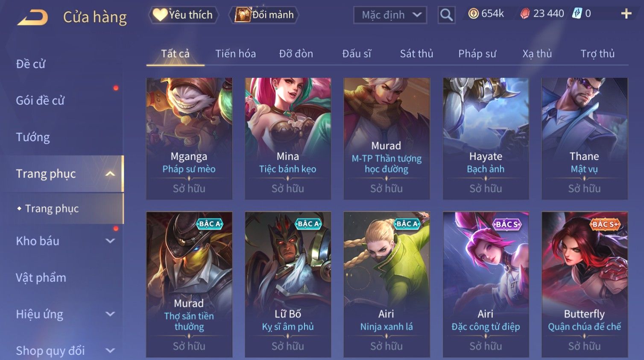The height and width of the screenshot is (360, 644).
Task: Select the Tiến hóa tab
Action: tap(235, 53)
